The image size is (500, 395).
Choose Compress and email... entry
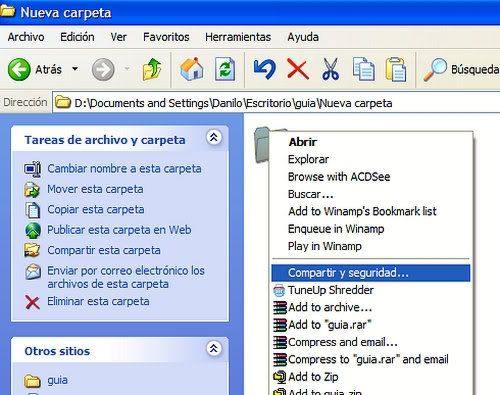pyautogui.click(x=371, y=342)
